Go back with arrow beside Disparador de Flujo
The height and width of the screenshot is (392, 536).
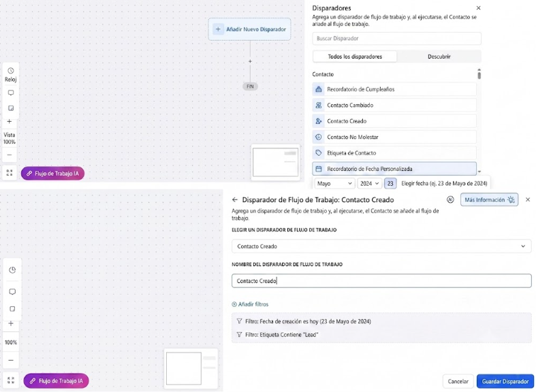click(234, 200)
